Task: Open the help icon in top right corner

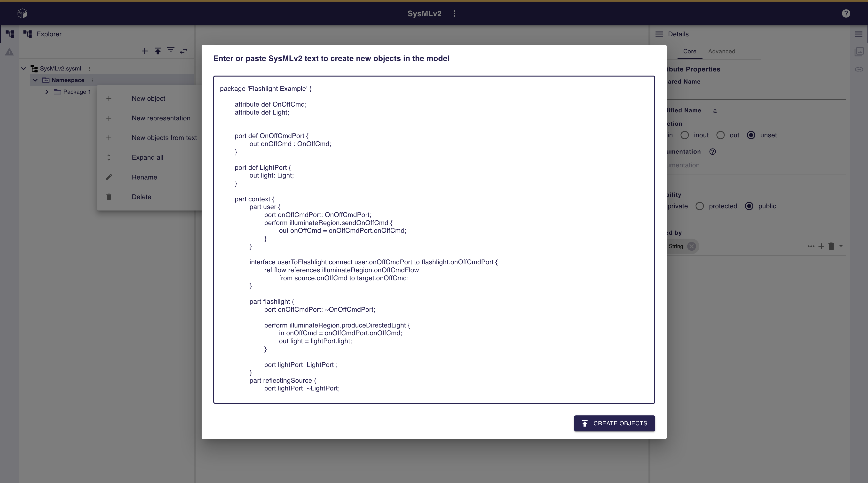Action: [x=846, y=14]
